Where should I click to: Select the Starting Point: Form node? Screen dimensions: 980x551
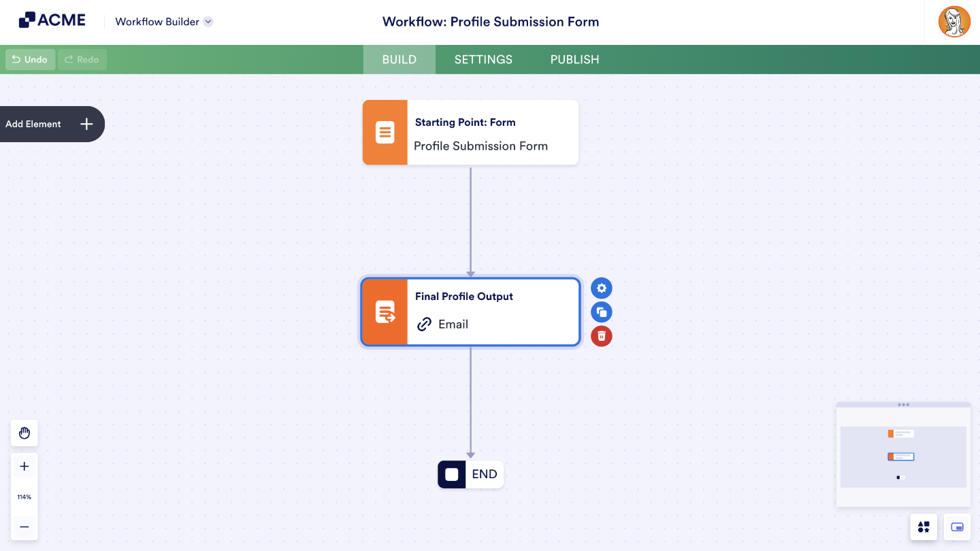(470, 133)
